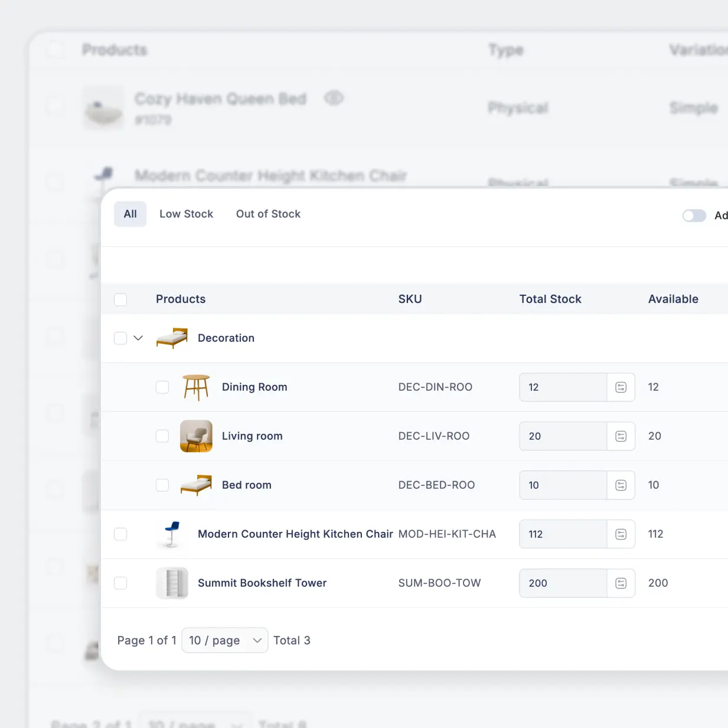Check the select-all checkbox in Products header

coord(120,300)
